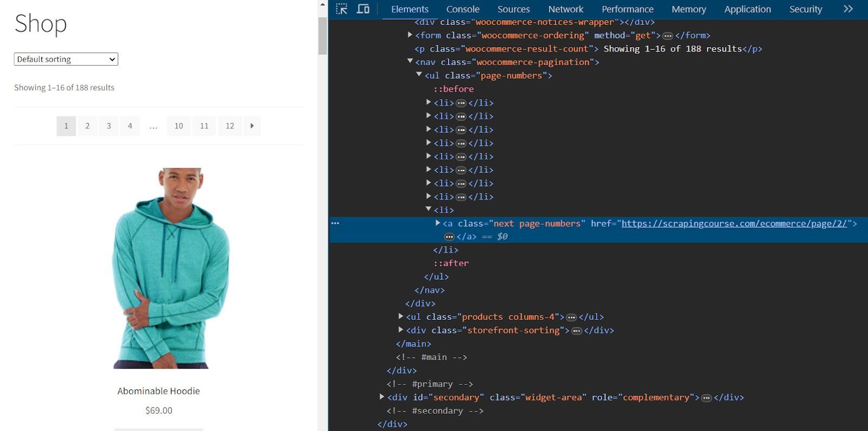Activate the inspect element picker icon

pyautogui.click(x=341, y=9)
